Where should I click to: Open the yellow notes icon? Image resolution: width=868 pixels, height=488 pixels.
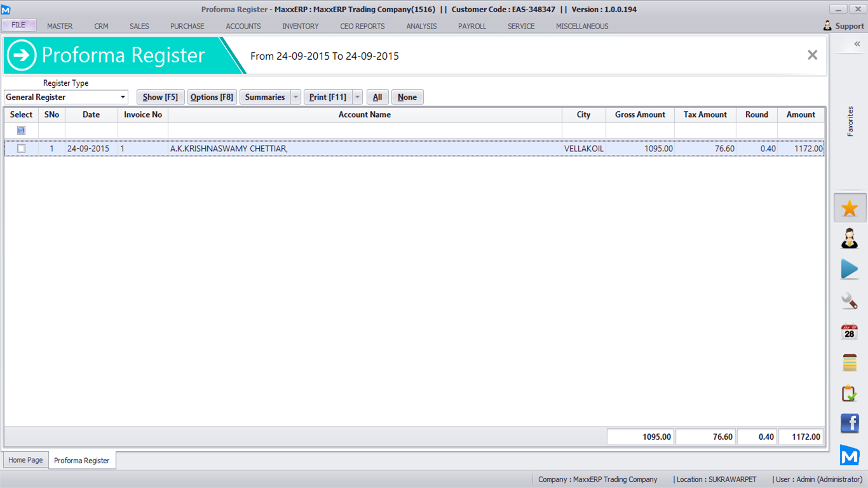tap(850, 362)
